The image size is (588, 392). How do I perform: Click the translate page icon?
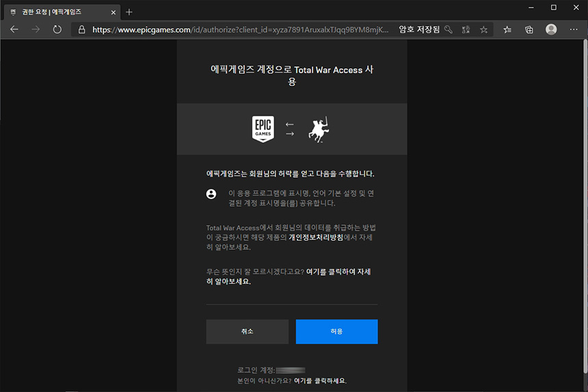pyautogui.click(x=466, y=29)
